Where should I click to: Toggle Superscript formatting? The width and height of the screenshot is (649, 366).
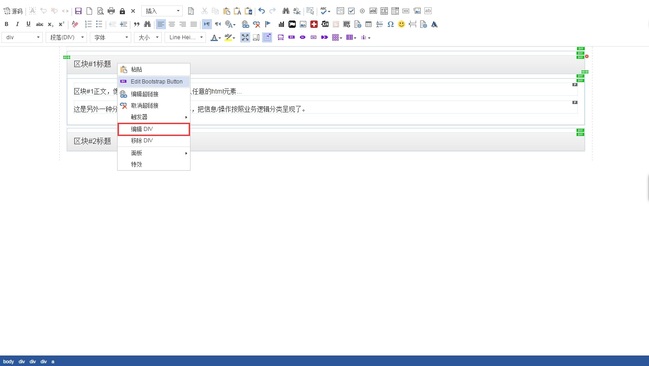pyautogui.click(x=61, y=24)
